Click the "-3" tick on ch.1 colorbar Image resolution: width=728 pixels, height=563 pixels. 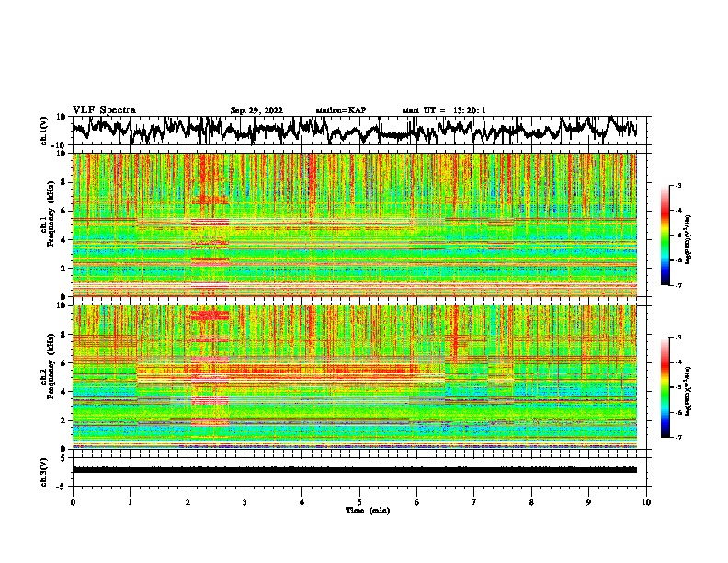(677, 185)
